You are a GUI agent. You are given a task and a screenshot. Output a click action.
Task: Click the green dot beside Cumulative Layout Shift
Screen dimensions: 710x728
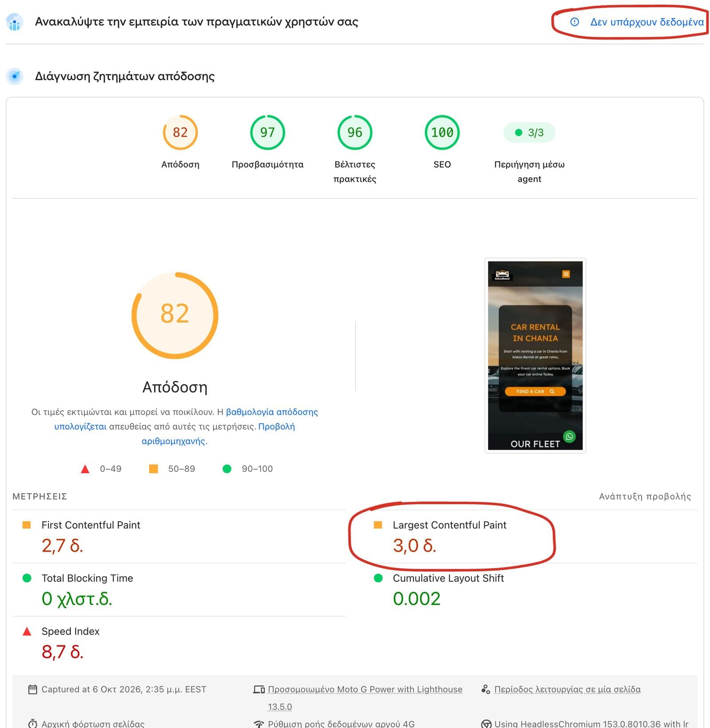tap(378, 578)
